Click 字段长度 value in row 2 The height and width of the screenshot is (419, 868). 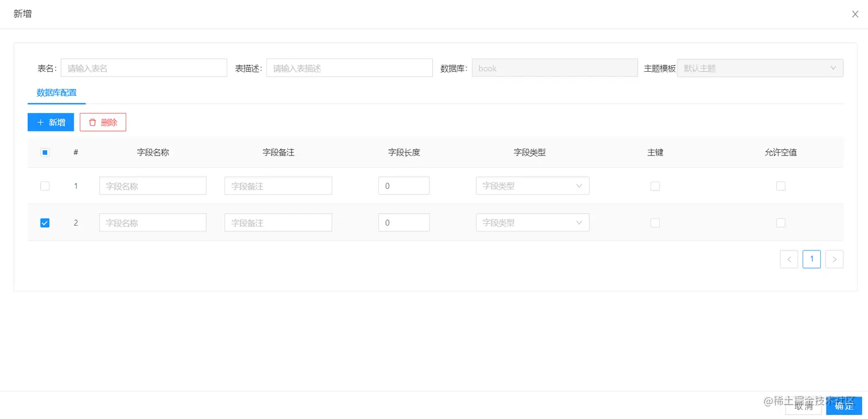[x=404, y=223]
